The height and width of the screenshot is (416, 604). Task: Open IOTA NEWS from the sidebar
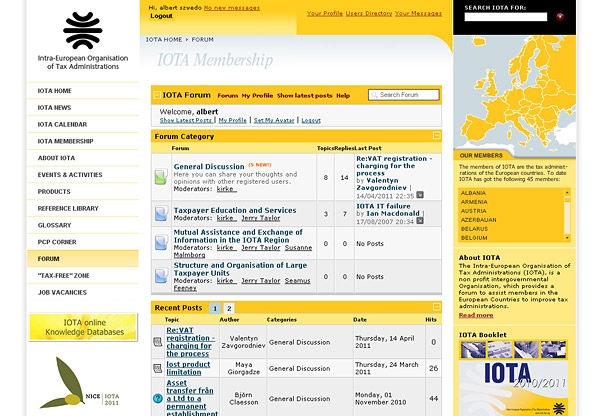[x=83, y=107]
